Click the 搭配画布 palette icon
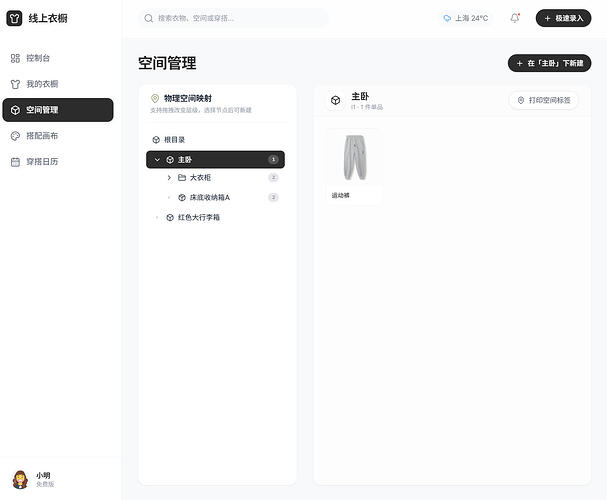 (15, 136)
